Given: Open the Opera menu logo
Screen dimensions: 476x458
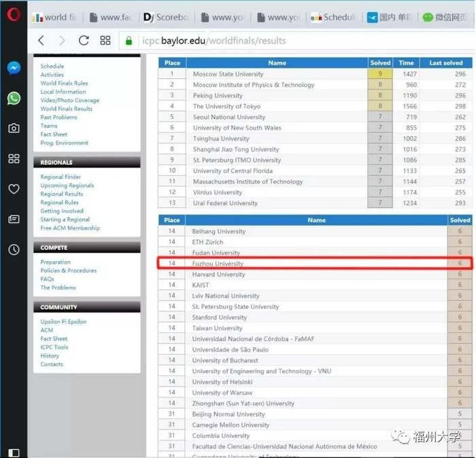Looking at the screenshot, I should tap(14, 14).
